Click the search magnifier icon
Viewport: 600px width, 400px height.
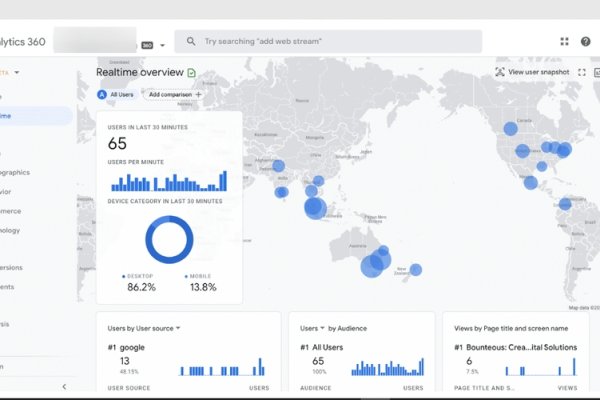pyautogui.click(x=190, y=42)
